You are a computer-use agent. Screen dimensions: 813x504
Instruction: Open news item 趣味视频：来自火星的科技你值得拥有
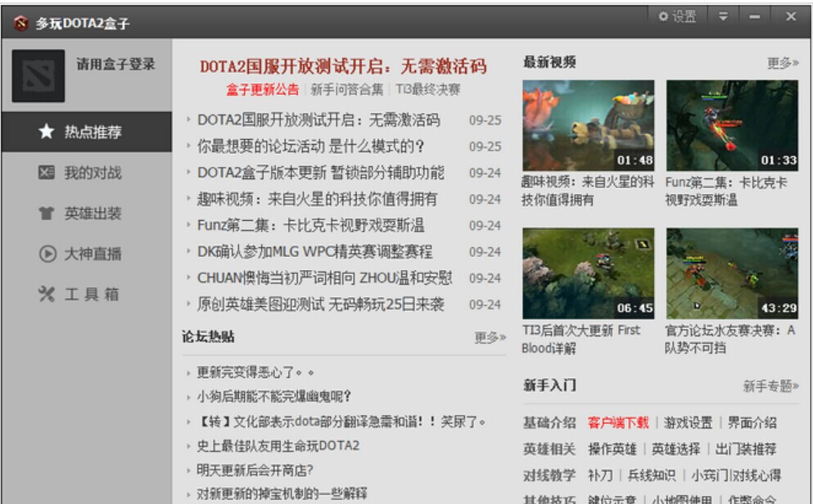[318, 200]
